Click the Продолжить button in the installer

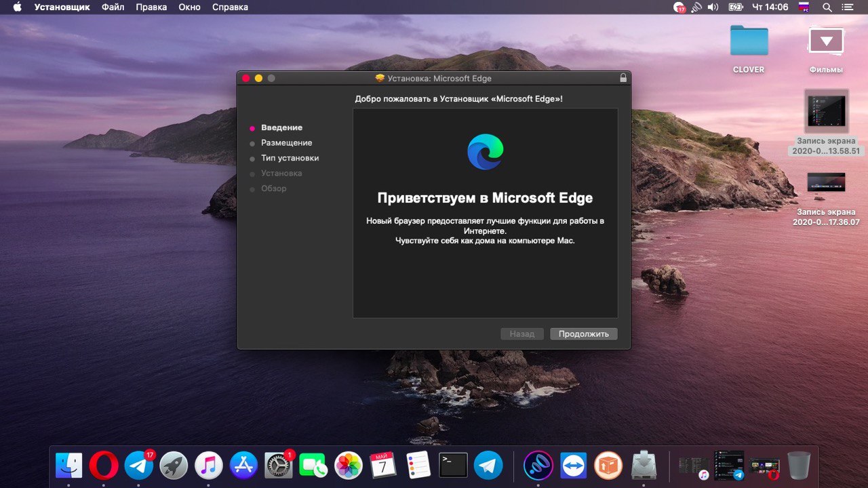(x=584, y=333)
